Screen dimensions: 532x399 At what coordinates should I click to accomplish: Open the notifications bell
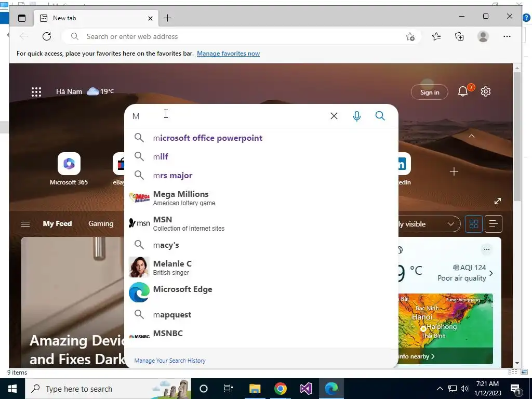pyautogui.click(x=463, y=91)
